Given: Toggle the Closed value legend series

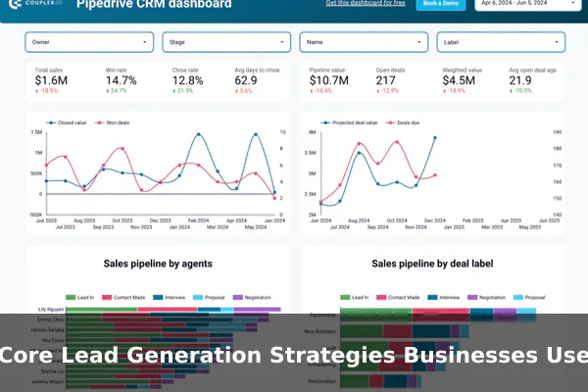Looking at the screenshot, I should click(67, 122).
